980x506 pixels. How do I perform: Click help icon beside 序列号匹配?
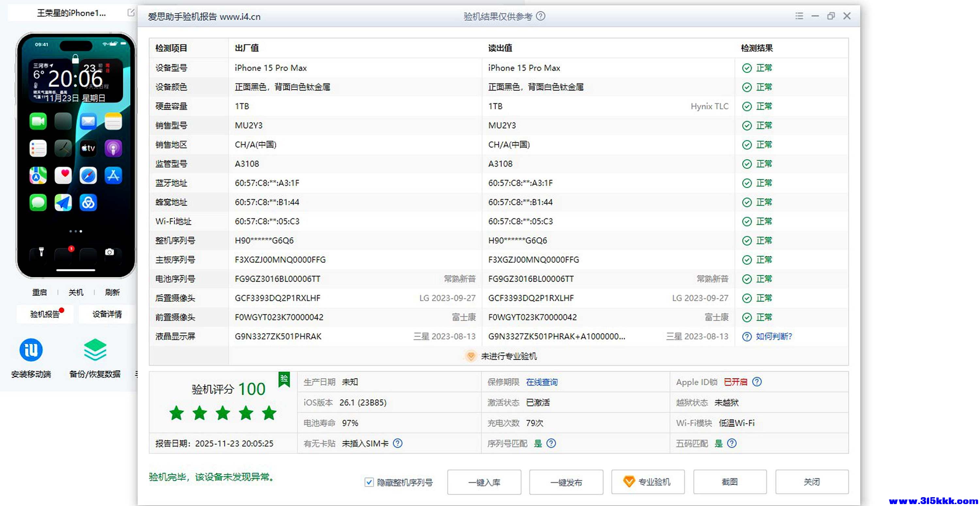pos(551,443)
